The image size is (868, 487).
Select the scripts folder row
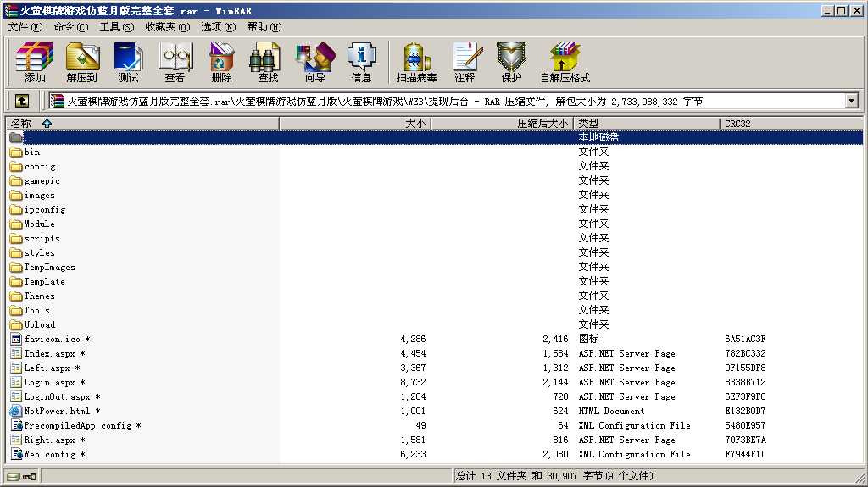point(435,239)
